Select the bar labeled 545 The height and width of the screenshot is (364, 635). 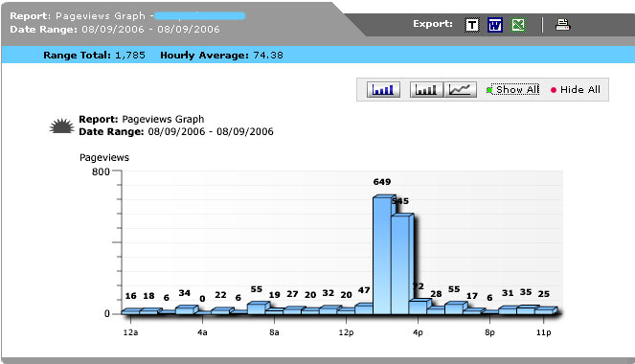click(401, 264)
